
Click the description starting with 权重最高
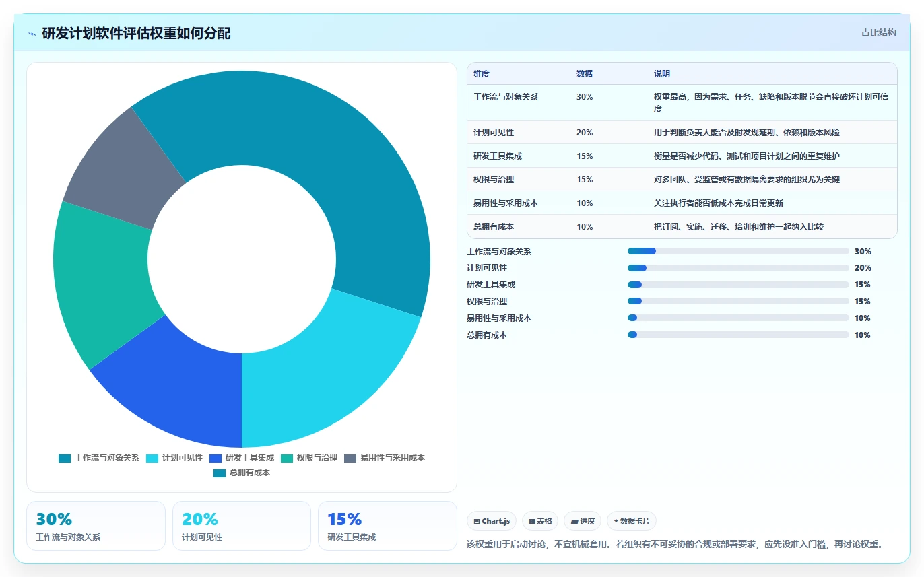pos(771,103)
